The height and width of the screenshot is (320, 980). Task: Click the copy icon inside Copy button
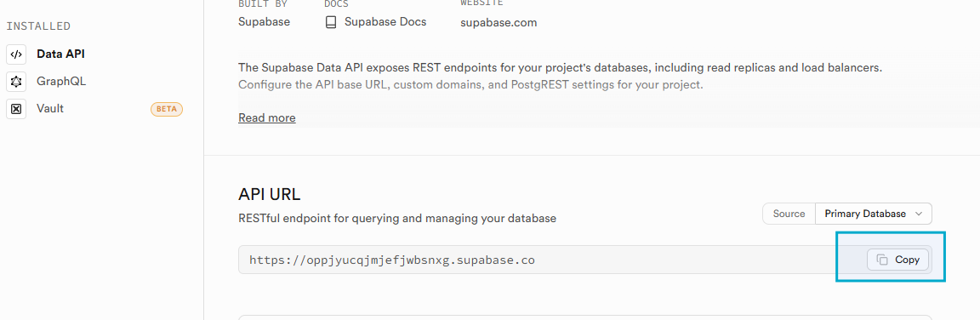point(882,260)
